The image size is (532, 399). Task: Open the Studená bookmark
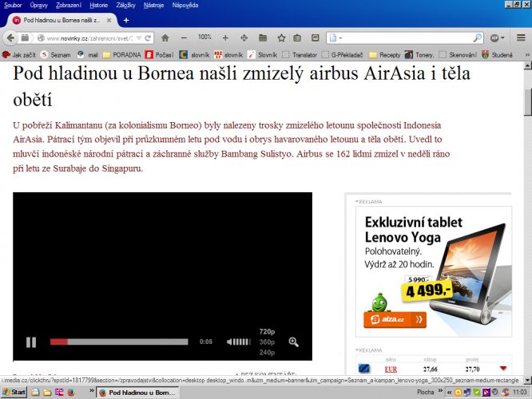click(497, 54)
